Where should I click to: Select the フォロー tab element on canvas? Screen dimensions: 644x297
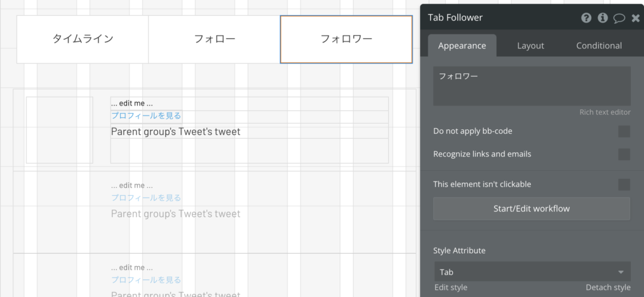tap(214, 40)
